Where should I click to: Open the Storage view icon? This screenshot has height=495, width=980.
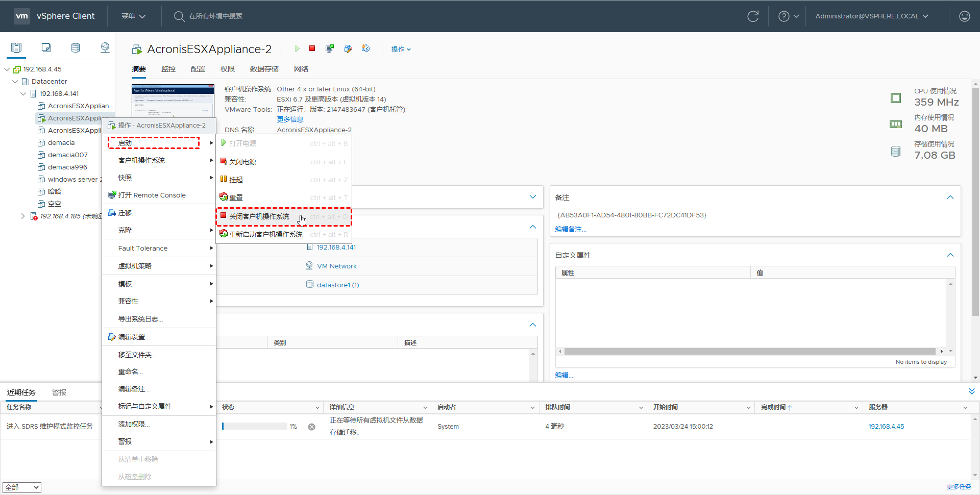pyautogui.click(x=76, y=47)
